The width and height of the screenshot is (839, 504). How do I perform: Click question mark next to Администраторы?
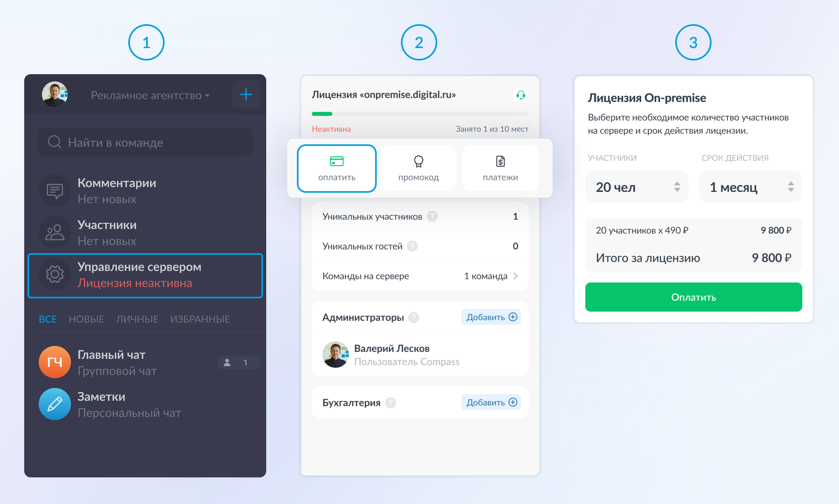413,317
